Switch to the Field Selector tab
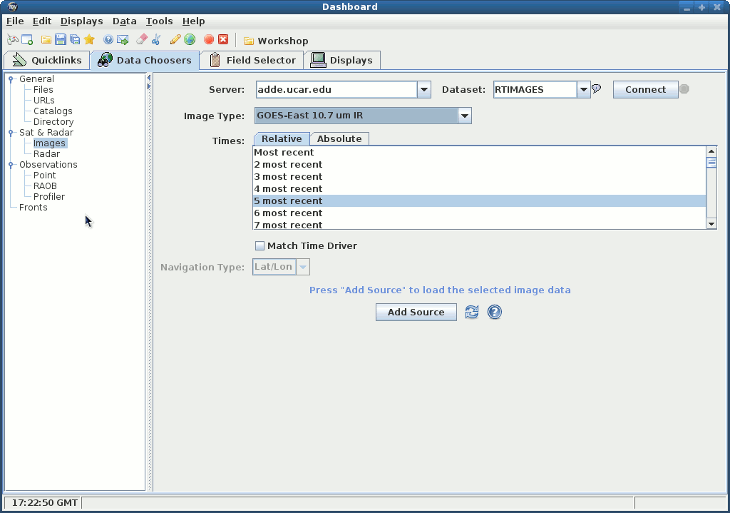The width and height of the screenshot is (730, 513). (x=252, y=60)
